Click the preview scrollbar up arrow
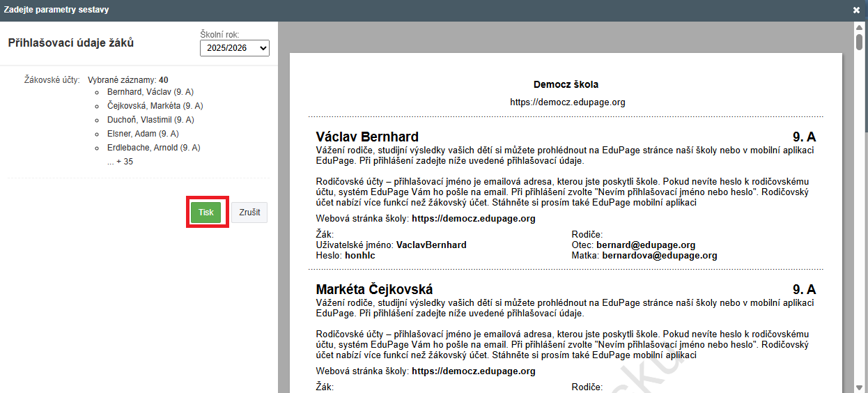The height and width of the screenshot is (393, 868). [x=860, y=26]
